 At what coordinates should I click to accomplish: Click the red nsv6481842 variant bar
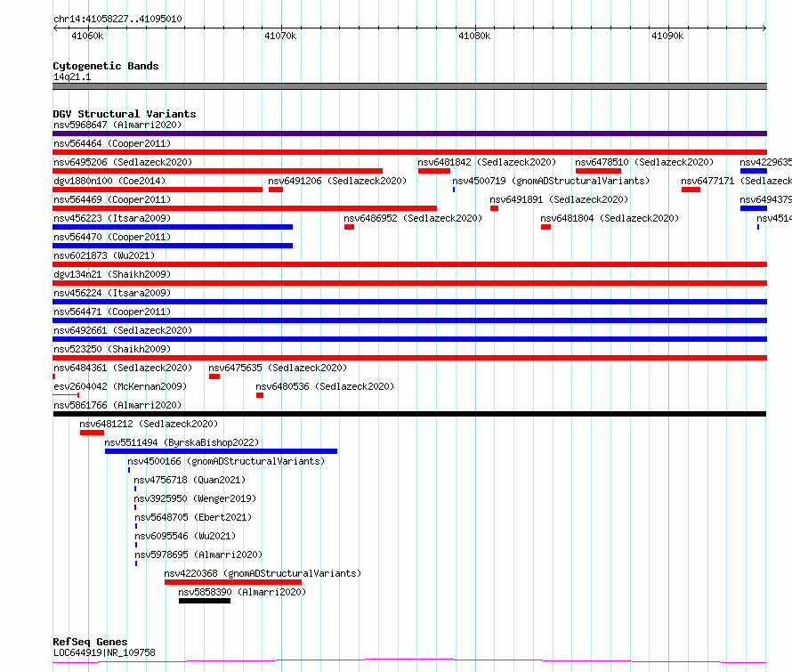[x=434, y=171]
